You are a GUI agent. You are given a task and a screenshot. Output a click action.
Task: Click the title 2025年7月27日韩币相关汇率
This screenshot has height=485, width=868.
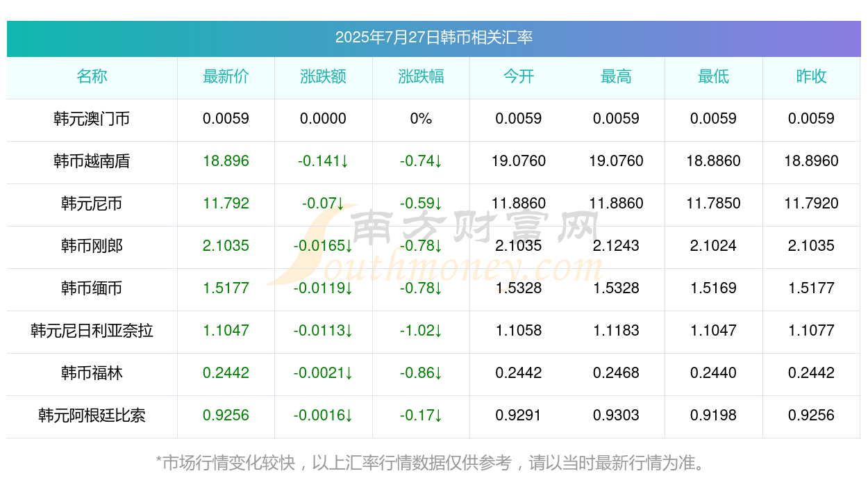tap(434, 38)
